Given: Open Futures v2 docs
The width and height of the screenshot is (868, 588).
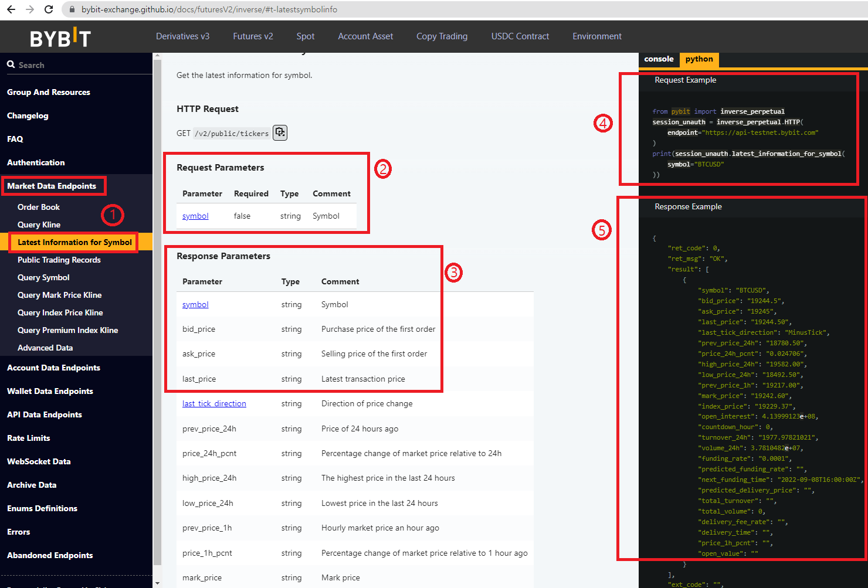Looking at the screenshot, I should pos(253,36).
